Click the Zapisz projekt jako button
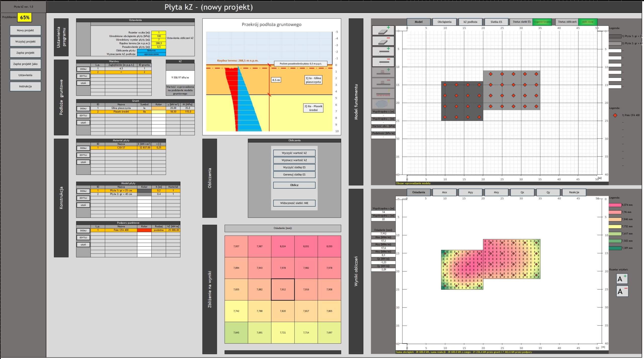 [25, 64]
